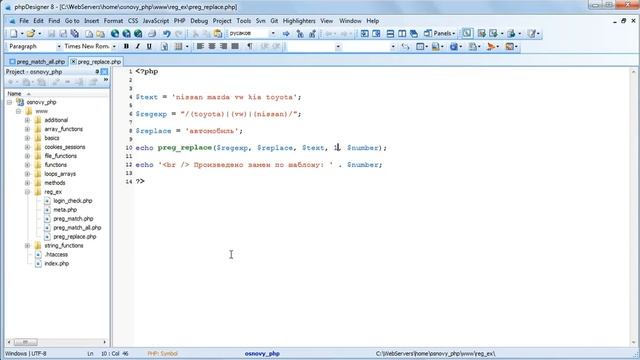640x360 pixels.
Task: Click line 12 echo statement in editor
Action: (259, 165)
